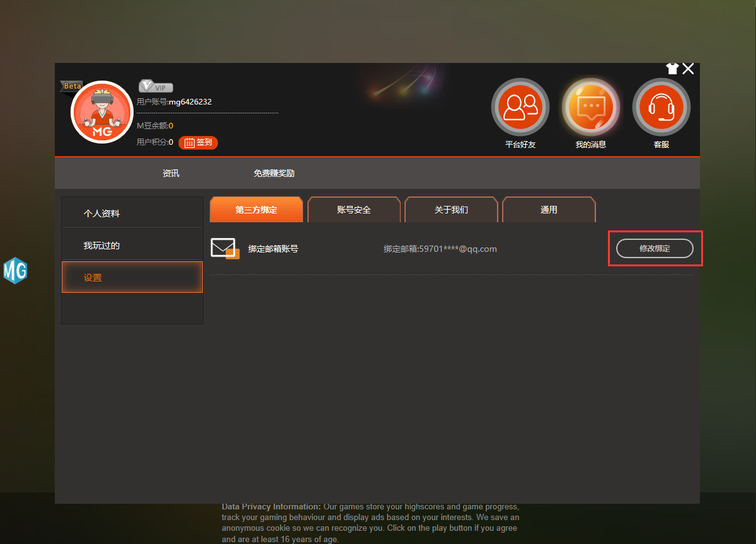Click the VIP badge icon
The height and width of the screenshot is (544, 756).
click(x=156, y=87)
